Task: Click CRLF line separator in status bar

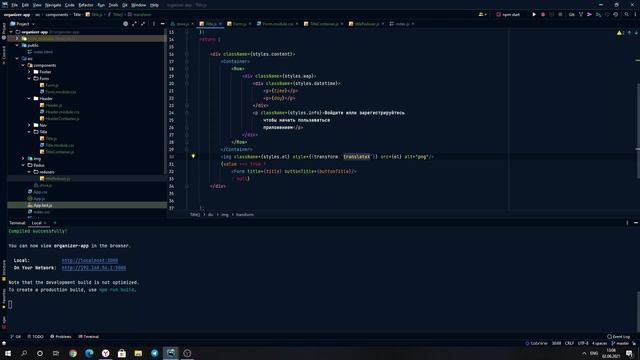Action: pos(569,343)
